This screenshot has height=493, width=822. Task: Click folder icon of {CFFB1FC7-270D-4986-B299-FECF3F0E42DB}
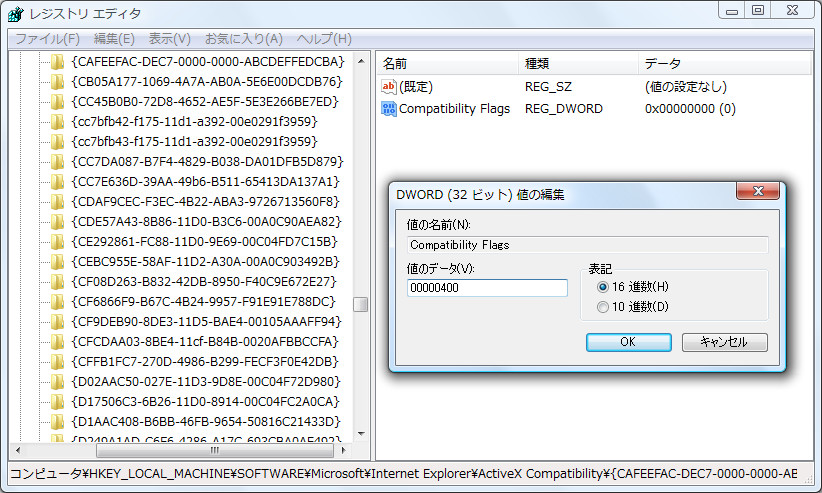(x=57, y=362)
